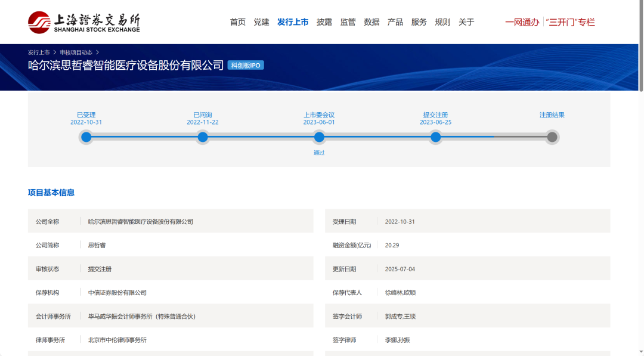The image size is (644, 356).
Task: Click the 融资金额(亿元) field label
Action: [352, 246]
